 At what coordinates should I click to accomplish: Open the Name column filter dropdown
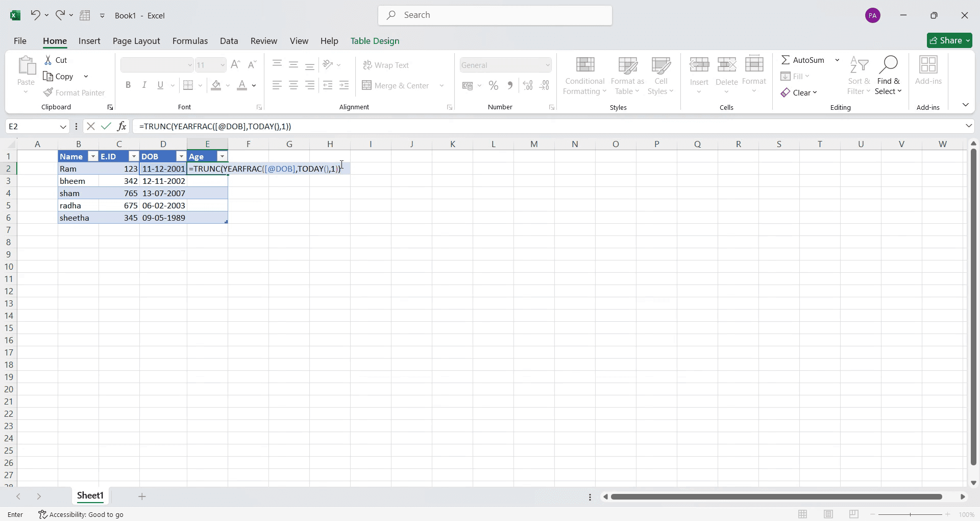tap(93, 157)
